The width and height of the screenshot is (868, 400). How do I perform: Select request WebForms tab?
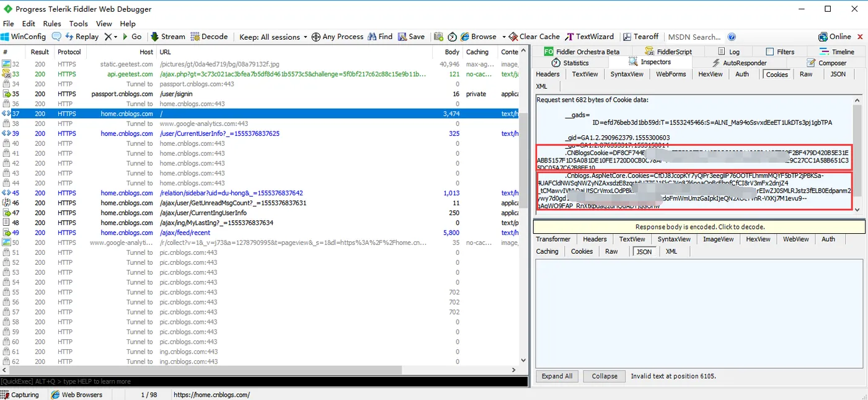pyautogui.click(x=671, y=74)
